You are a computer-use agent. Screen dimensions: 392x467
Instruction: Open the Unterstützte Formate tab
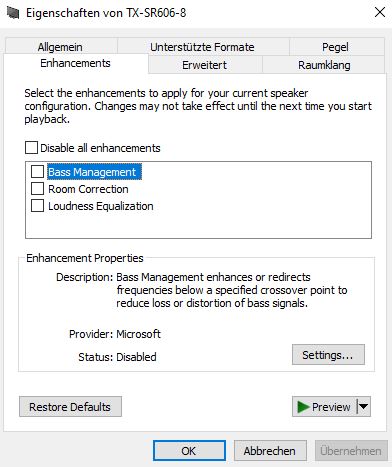pos(202,47)
